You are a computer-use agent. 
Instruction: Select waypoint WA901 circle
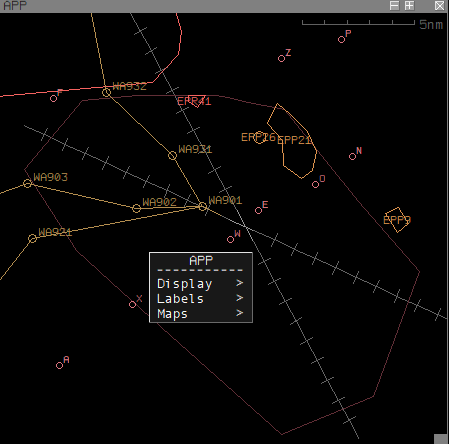coord(203,207)
